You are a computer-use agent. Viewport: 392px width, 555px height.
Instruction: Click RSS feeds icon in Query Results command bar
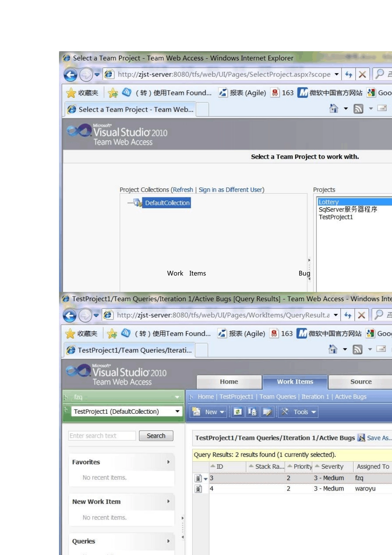click(357, 349)
